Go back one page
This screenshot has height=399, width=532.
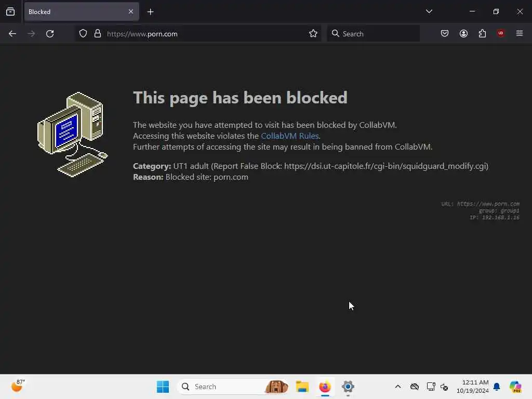12,34
